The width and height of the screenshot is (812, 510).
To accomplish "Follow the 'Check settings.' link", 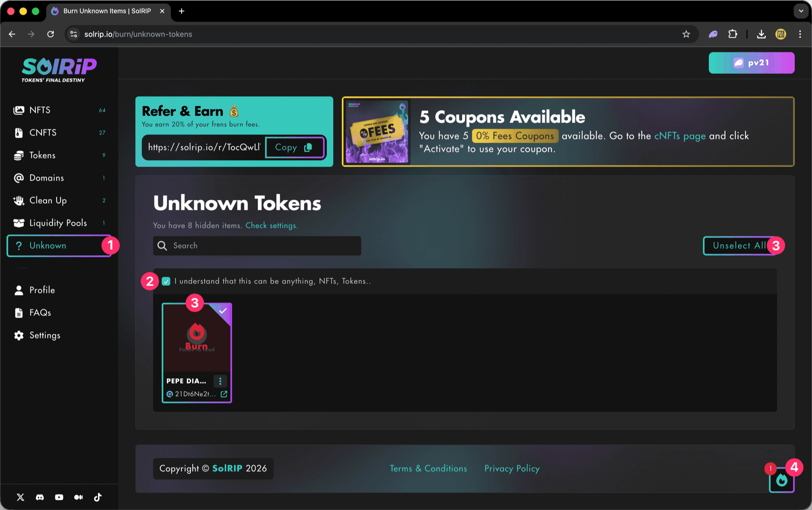I will point(272,226).
